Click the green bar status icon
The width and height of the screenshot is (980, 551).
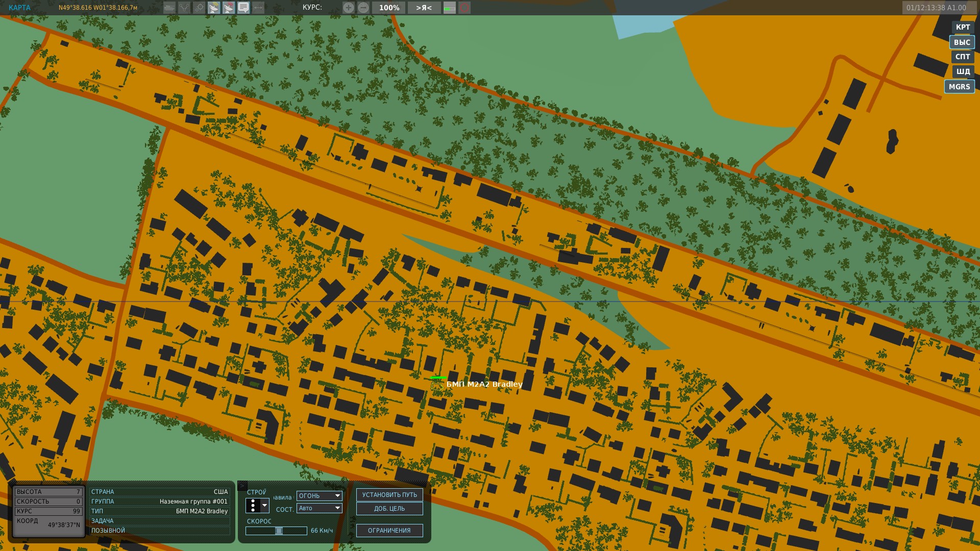coord(449,8)
